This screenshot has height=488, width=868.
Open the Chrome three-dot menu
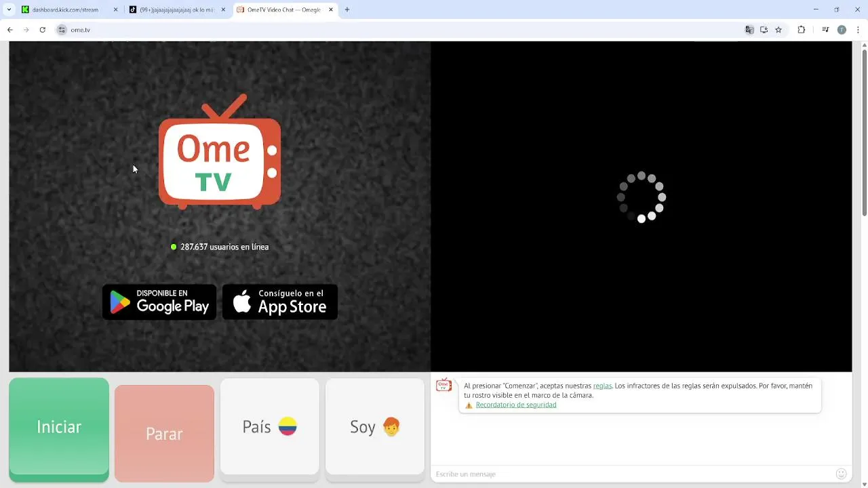(x=858, y=30)
